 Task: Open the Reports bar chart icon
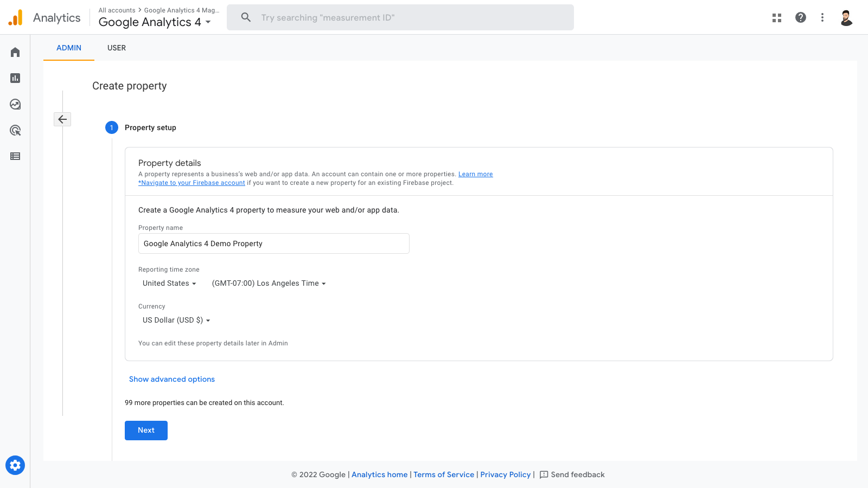pyautogui.click(x=15, y=78)
